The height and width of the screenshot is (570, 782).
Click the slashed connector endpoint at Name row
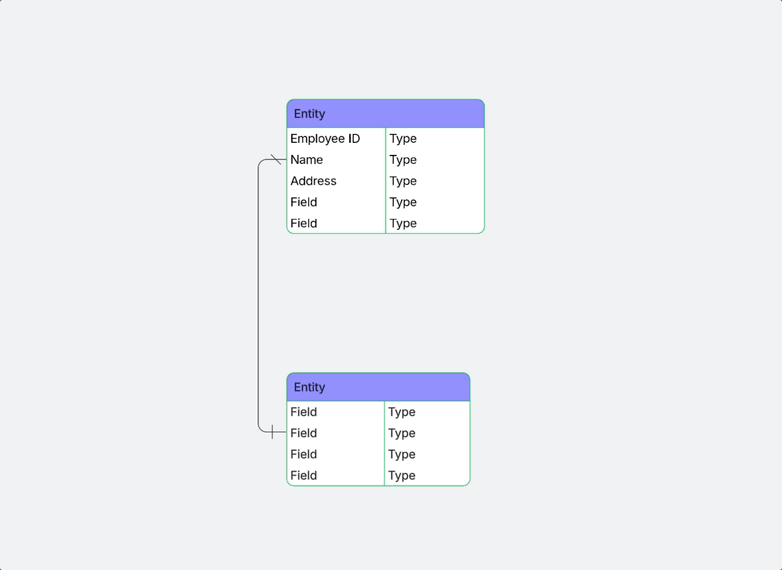(276, 160)
